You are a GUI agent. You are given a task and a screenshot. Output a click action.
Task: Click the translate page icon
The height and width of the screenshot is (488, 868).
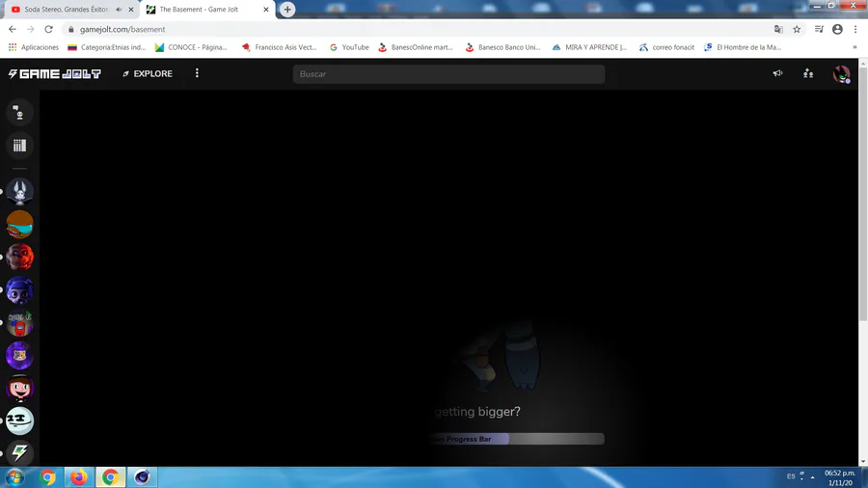(778, 29)
